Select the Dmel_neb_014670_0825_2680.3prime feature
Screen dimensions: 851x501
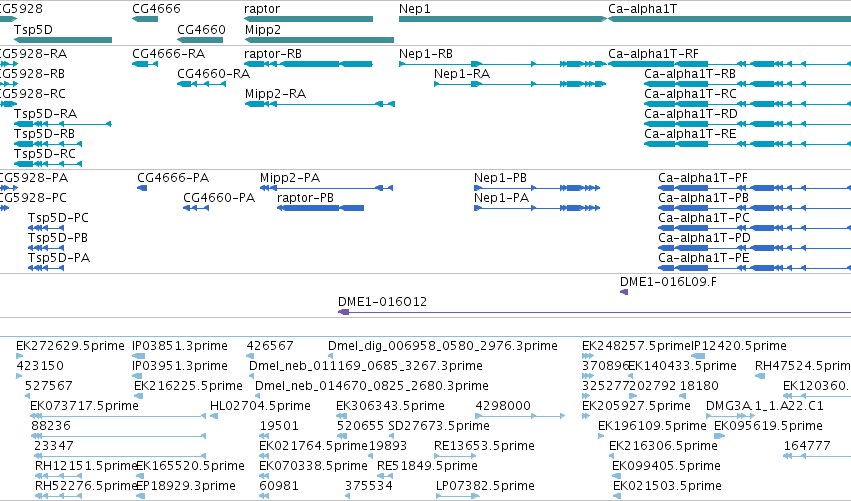coord(258,396)
